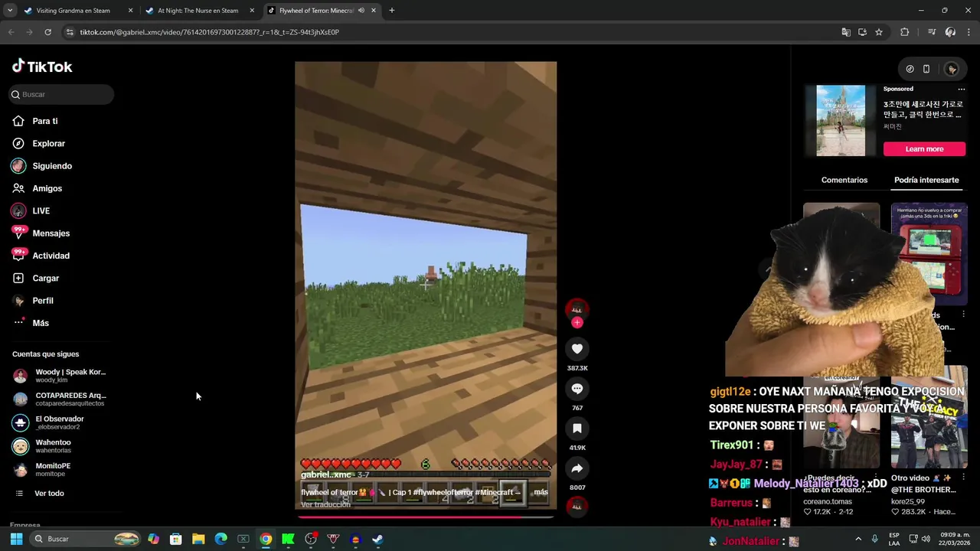980x551 pixels.
Task: Open Cargar upload page
Action: [45, 278]
